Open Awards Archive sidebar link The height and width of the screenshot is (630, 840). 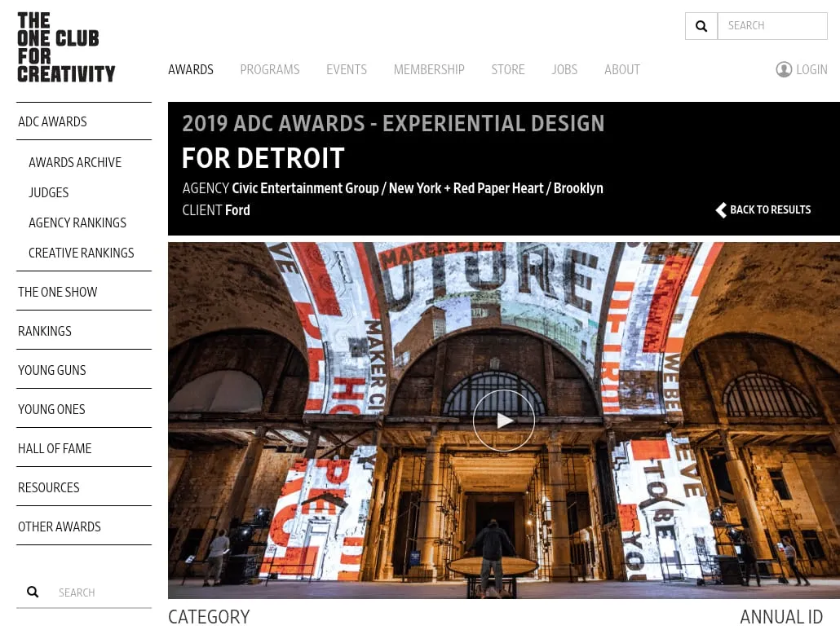(x=75, y=162)
